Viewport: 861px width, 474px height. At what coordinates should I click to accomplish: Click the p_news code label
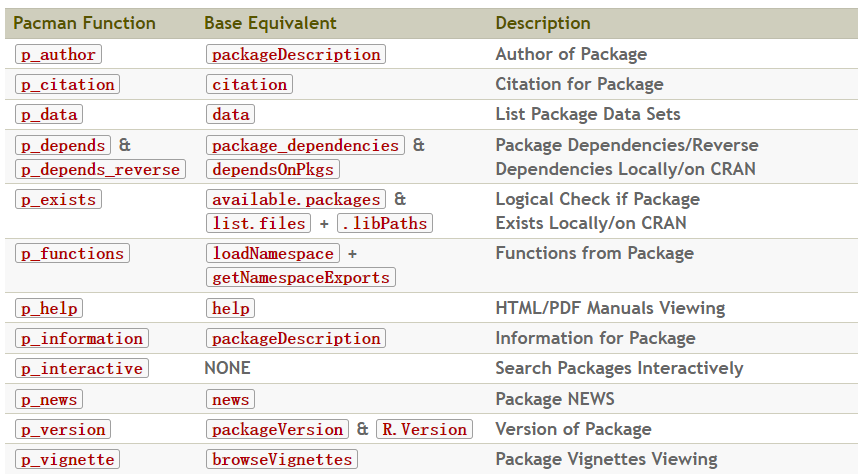point(49,399)
